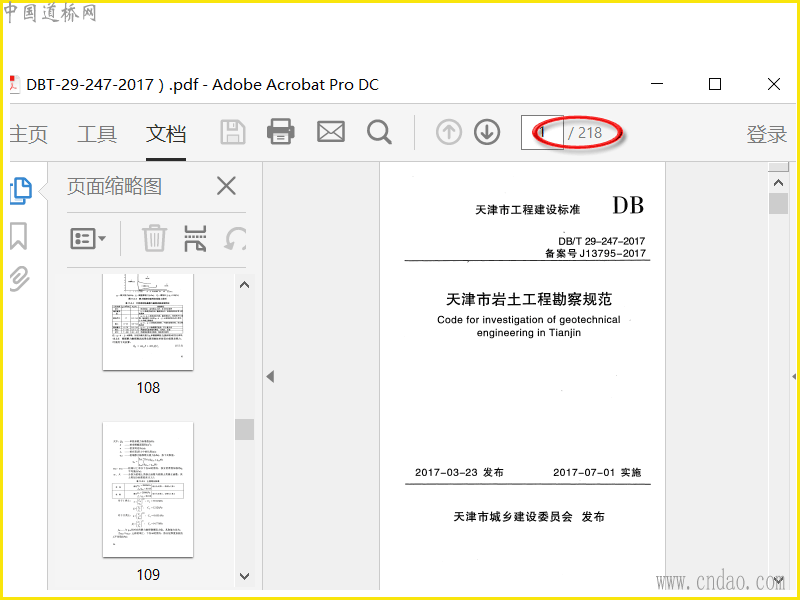This screenshot has width=800, height=600.
Task: Click document title 天津市岩土工程勘察规范
Action: click(x=529, y=299)
